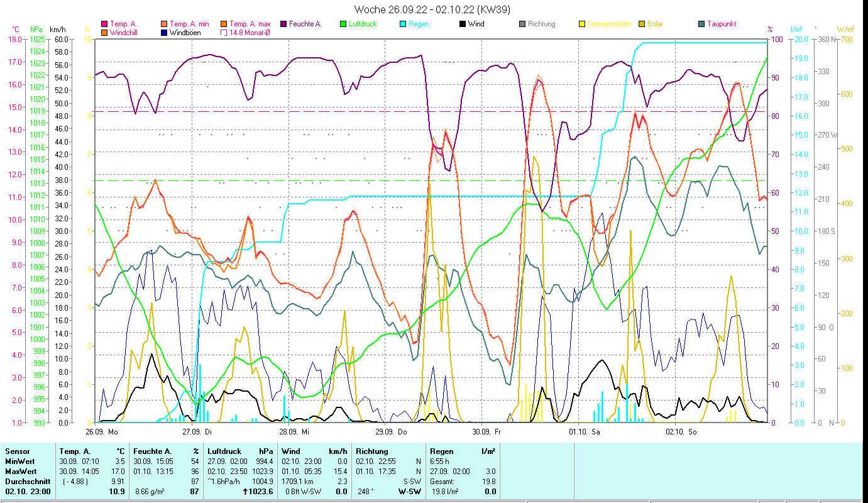The image size is (868, 503).
Task: Click the 'MaxWert' row label
Action: tap(21, 472)
